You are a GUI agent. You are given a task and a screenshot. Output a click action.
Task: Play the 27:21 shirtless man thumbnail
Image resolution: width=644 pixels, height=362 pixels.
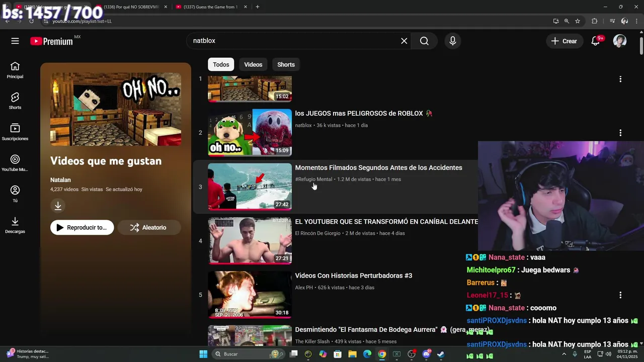click(x=250, y=241)
